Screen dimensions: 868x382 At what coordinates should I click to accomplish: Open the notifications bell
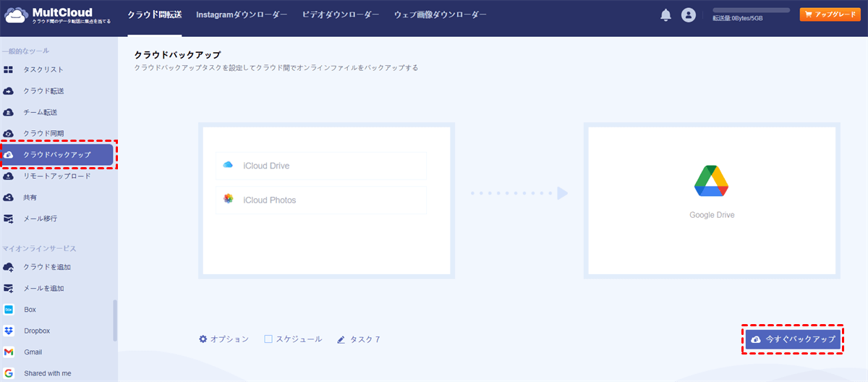666,14
